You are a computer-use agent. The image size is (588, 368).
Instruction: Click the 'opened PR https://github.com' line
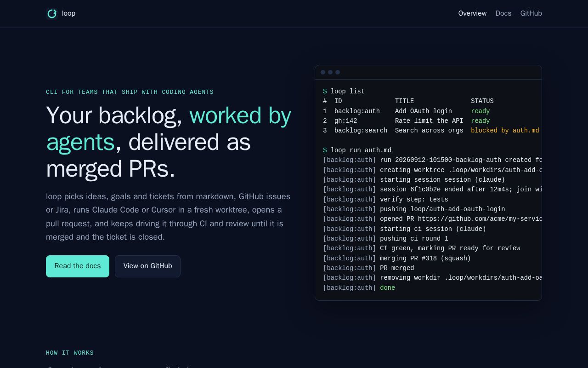coord(432,219)
